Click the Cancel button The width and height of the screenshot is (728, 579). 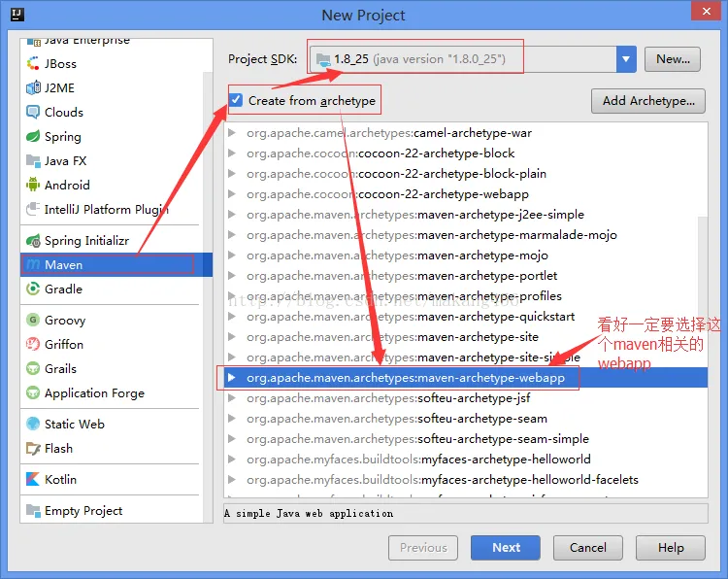588,547
